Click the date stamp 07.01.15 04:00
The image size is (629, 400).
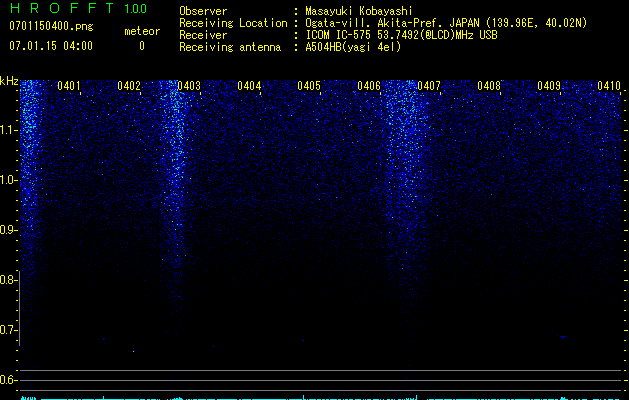click(x=51, y=46)
